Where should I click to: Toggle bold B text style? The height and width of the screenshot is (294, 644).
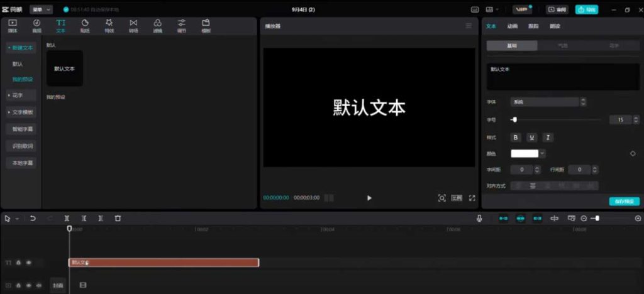(516, 138)
